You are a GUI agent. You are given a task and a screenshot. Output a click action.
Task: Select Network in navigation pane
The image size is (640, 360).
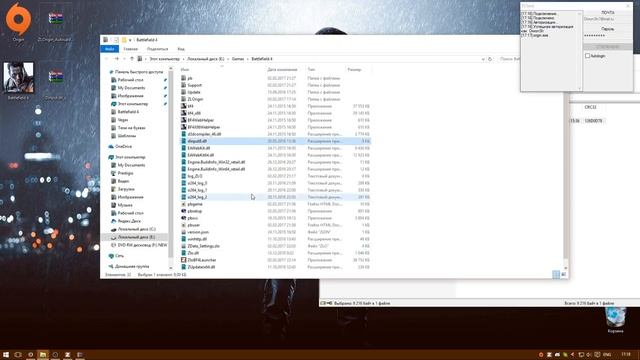(116, 256)
